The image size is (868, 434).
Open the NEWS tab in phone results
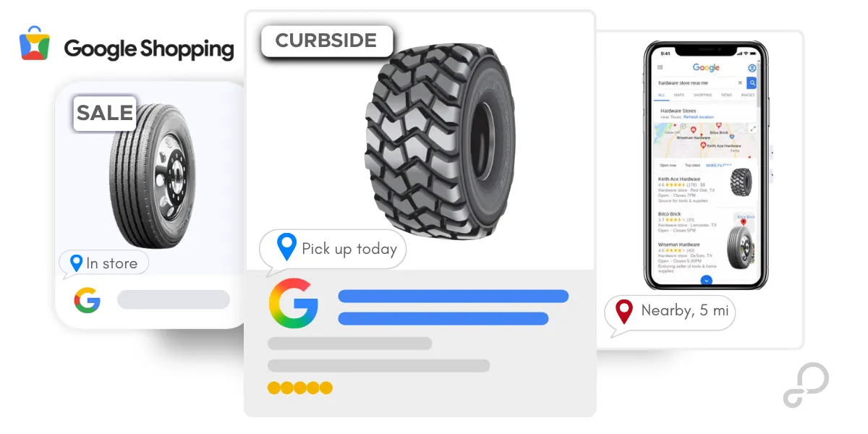(726, 95)
